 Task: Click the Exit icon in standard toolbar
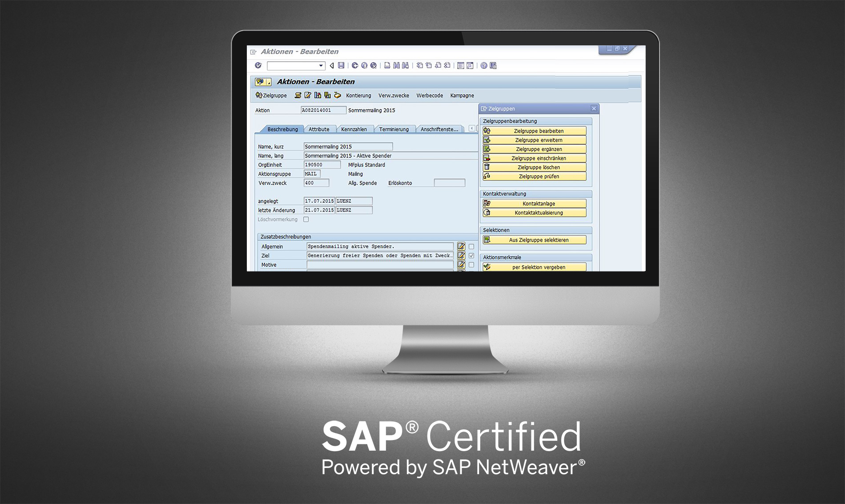(x=364, y=65)
